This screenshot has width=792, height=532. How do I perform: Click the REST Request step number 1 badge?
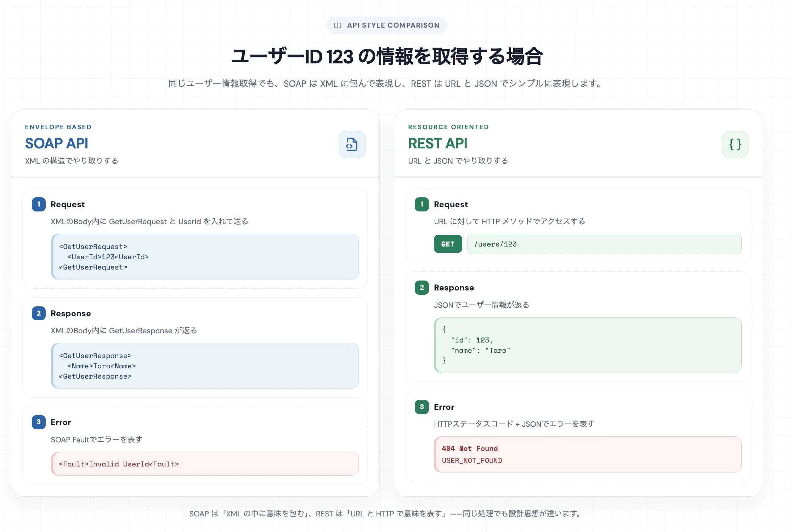click(422, 204)
